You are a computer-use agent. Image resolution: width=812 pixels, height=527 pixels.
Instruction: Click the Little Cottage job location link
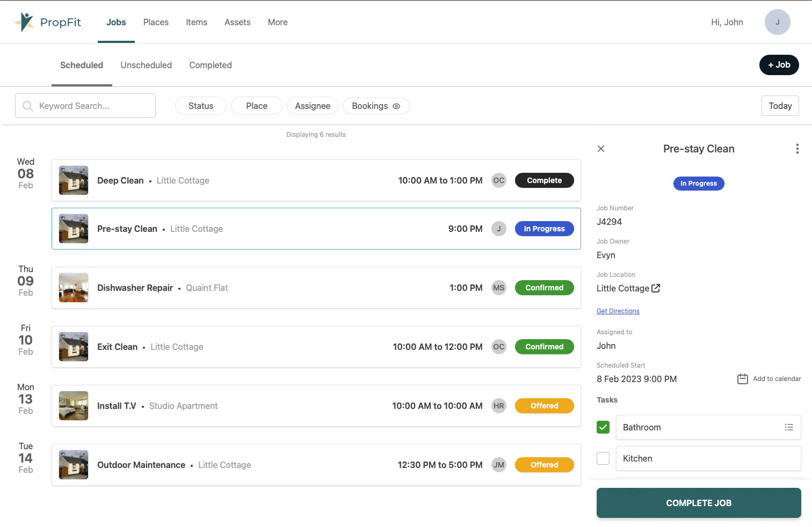tap(623, 288)
